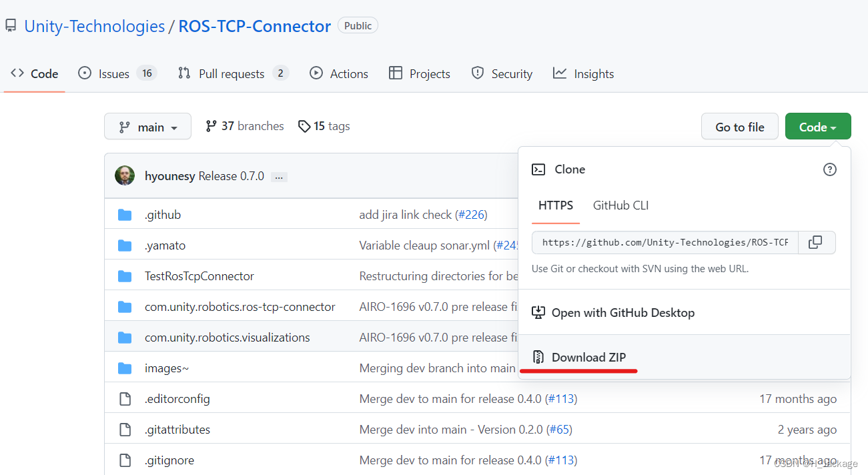Open the add jira link check commit
The height and width of the screenshot is (475, 868).
pos(405,215)
